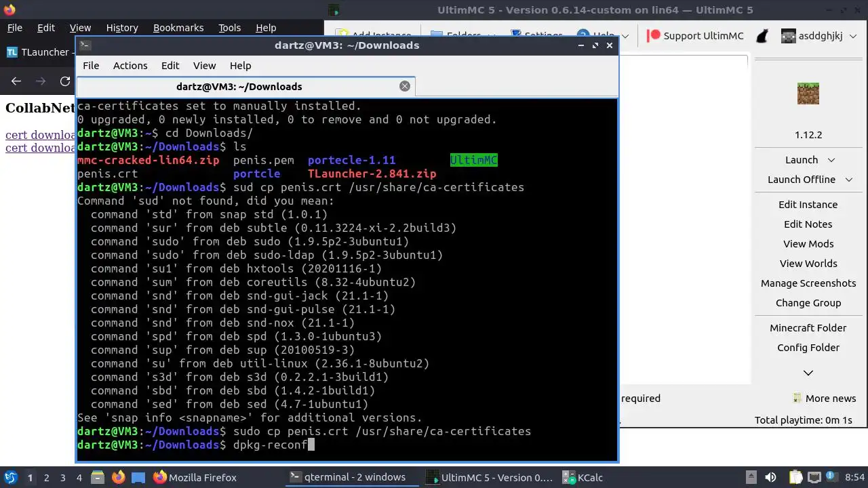Switch to workspace 3
This screenshot has width=868, height=488.
coord(62,478)
